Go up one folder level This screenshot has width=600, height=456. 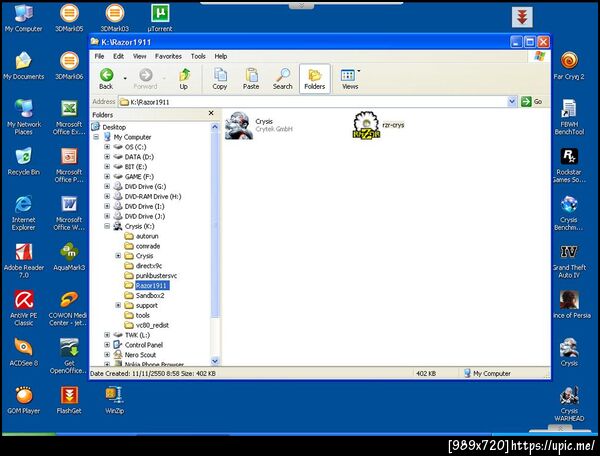(x=184, y=79)
